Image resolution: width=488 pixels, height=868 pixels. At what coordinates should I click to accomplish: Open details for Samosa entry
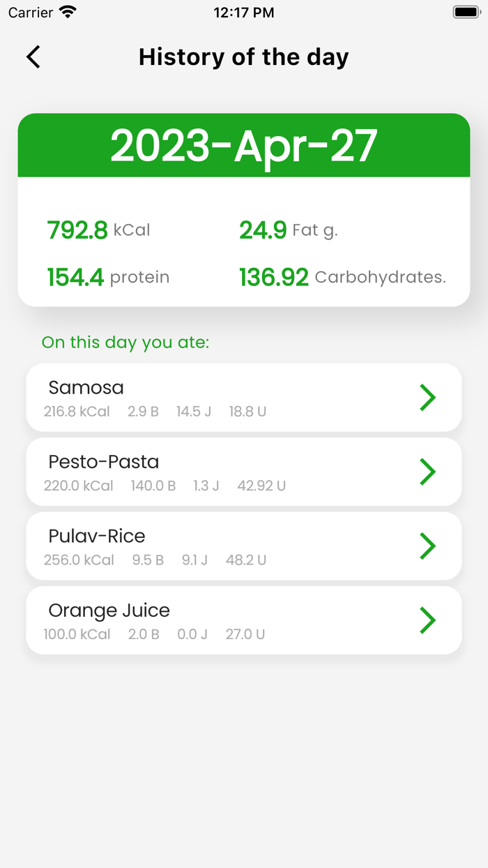[x=427, y=397]
